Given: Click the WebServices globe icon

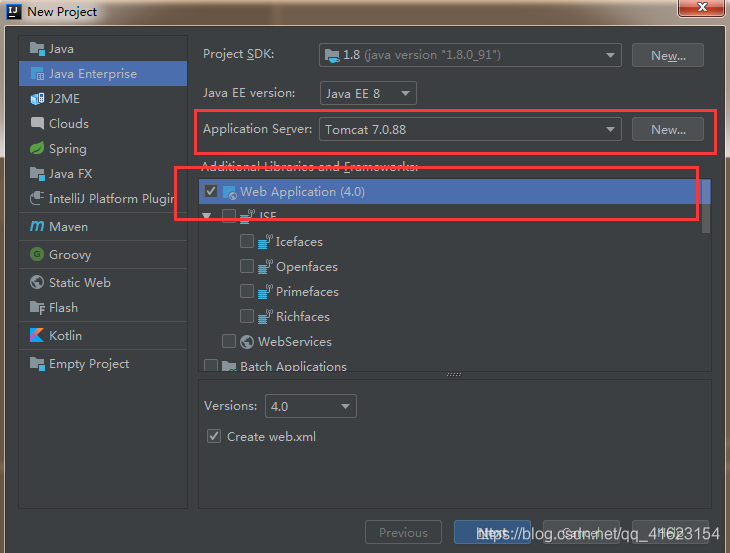Looking at the screenshot, I should pyautogui.click(x=247, y=342).
